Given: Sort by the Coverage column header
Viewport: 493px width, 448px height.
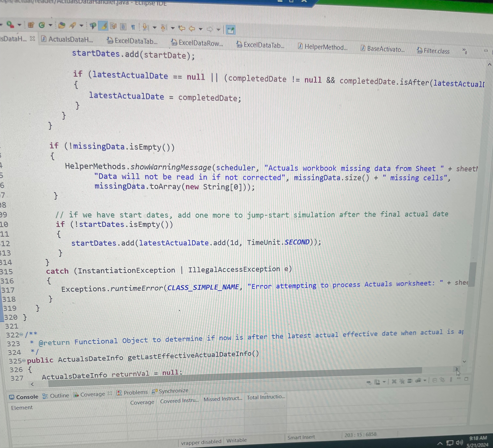Looking at the screenshot, I should [x=142, y=402].
